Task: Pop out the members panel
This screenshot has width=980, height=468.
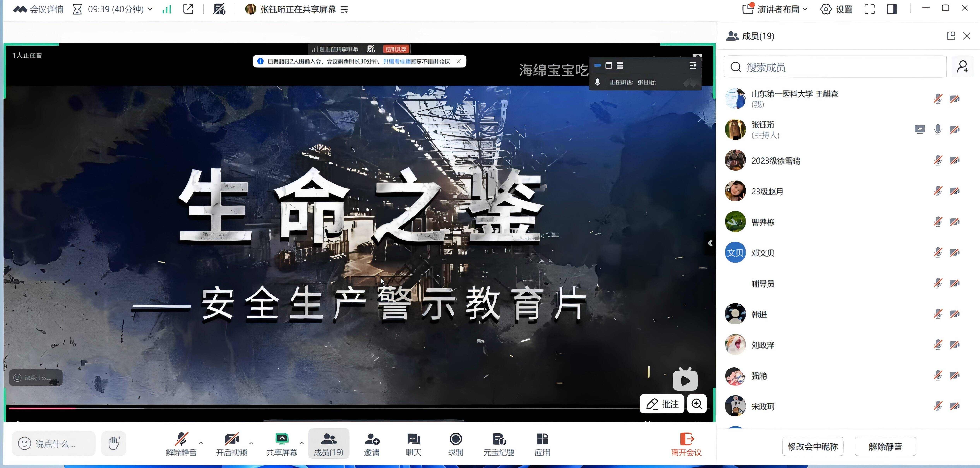Action: click(x=951, y=36)
